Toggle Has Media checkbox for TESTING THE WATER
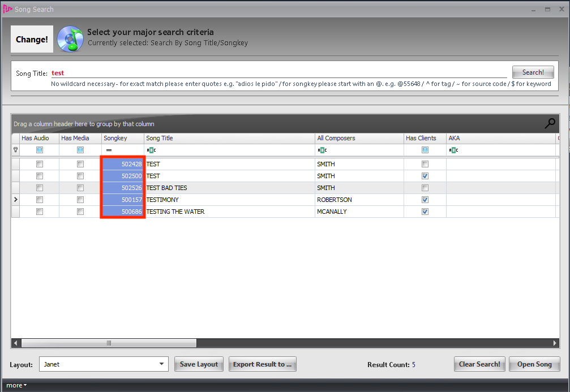 (80, 212)
